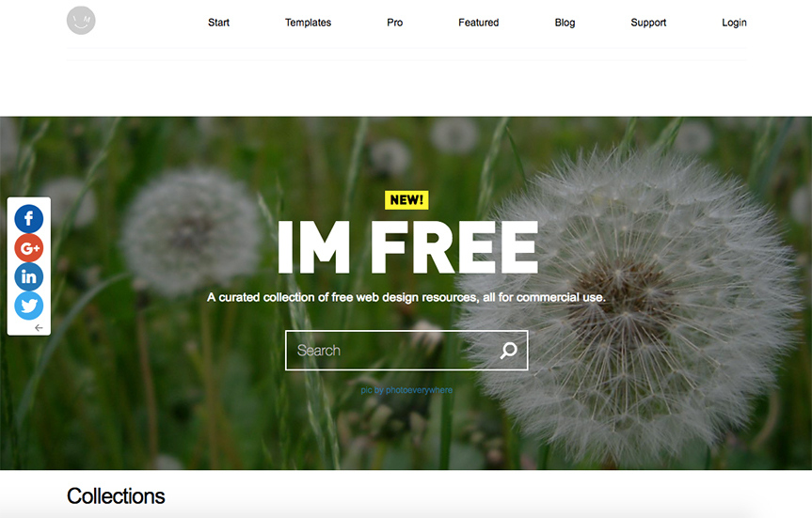
Task: Share the page on Facebook
Action: 29,219
